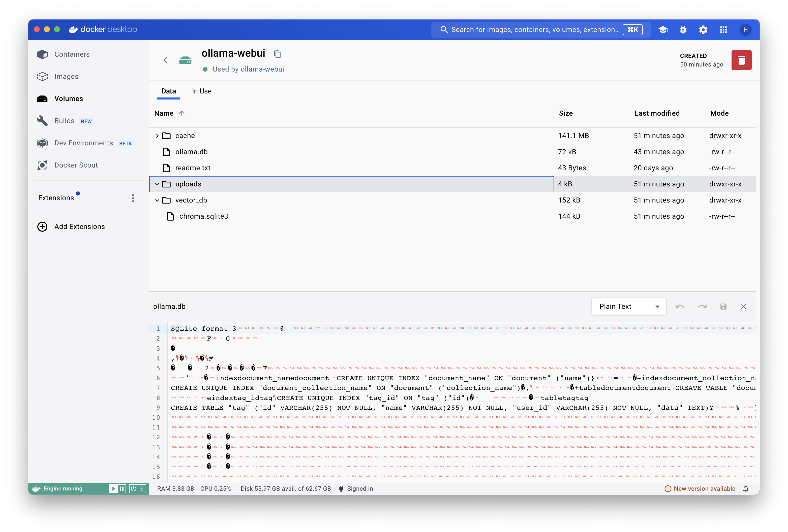Go back using the left chevron
Image resolution: width=788 pixels, height=532 pixels.
(x=165, y=60)
